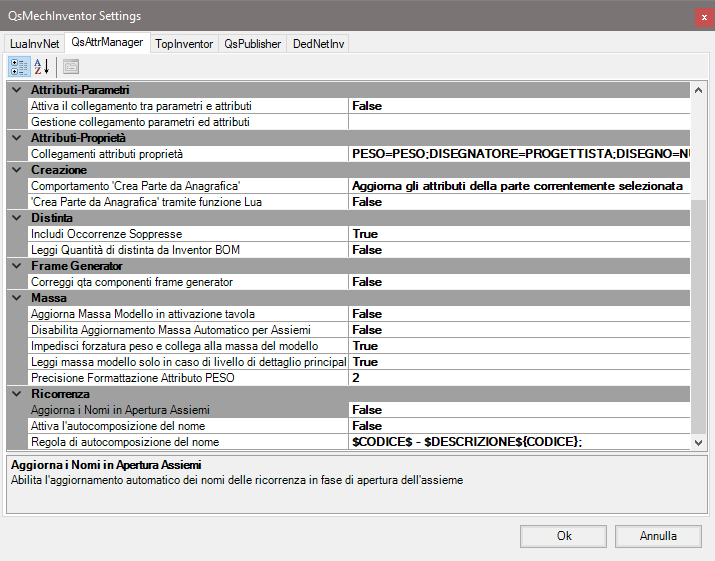715x561 pixels.
Task: Edit 'Precisione Formattazione Attributo PESO' value 2
Action: (519, 378)
